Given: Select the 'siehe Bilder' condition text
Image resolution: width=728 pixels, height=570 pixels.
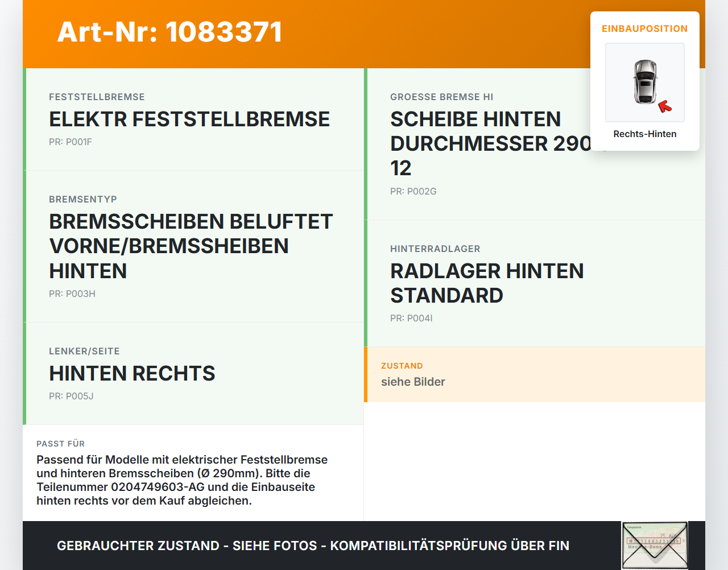Looking at the screenshot, I should pos(413,382).
